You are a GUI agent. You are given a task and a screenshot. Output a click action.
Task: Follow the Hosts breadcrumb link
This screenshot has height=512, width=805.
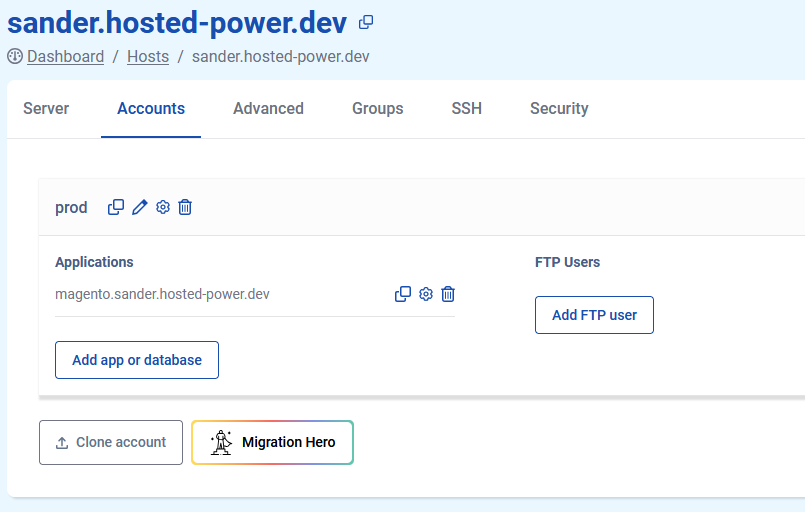point(148,57)
